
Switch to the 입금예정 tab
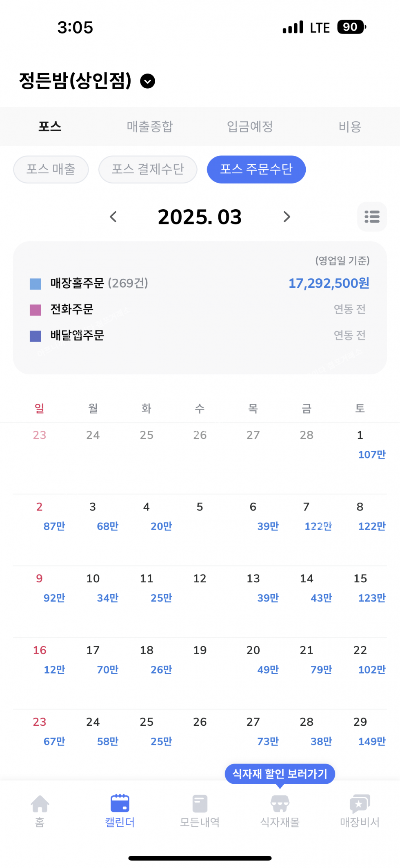point(250,126)
